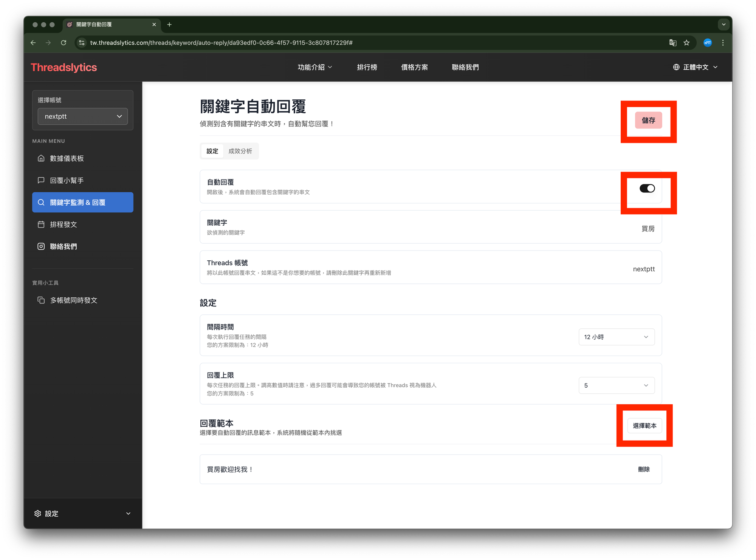This screenshot has height=560, width=756.
Task: Open the browser profile avatar
Action: (x=708, y=43)
